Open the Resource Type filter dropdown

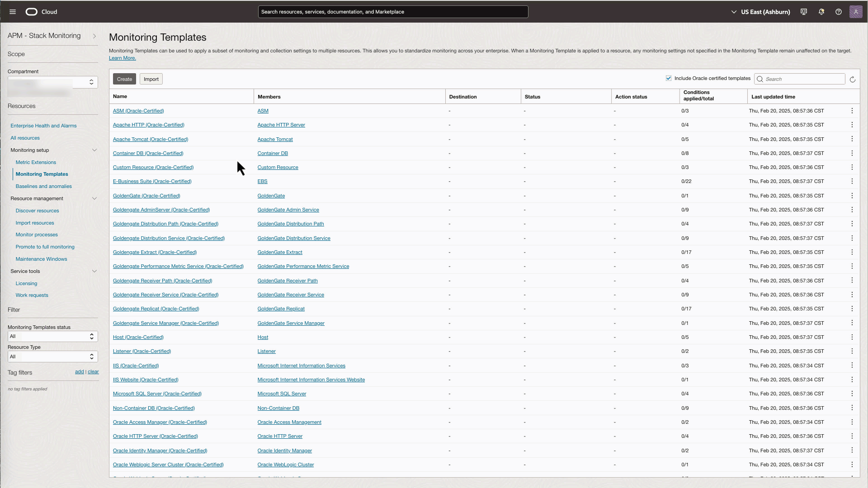tap(52, 357)
